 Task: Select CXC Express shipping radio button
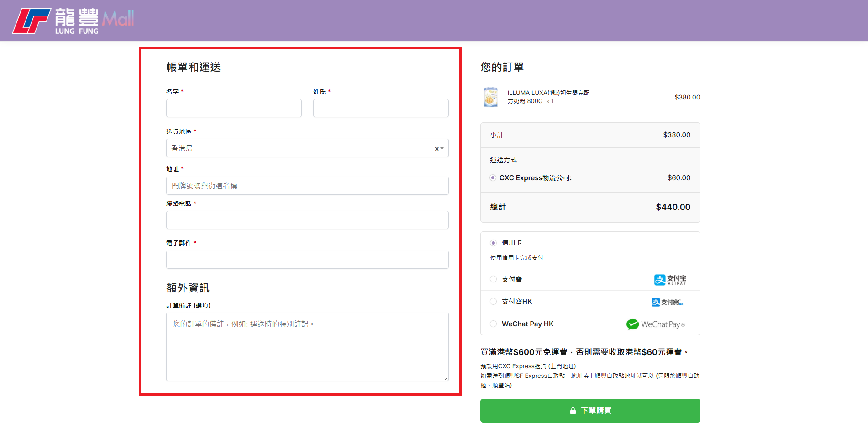(493, 178)
